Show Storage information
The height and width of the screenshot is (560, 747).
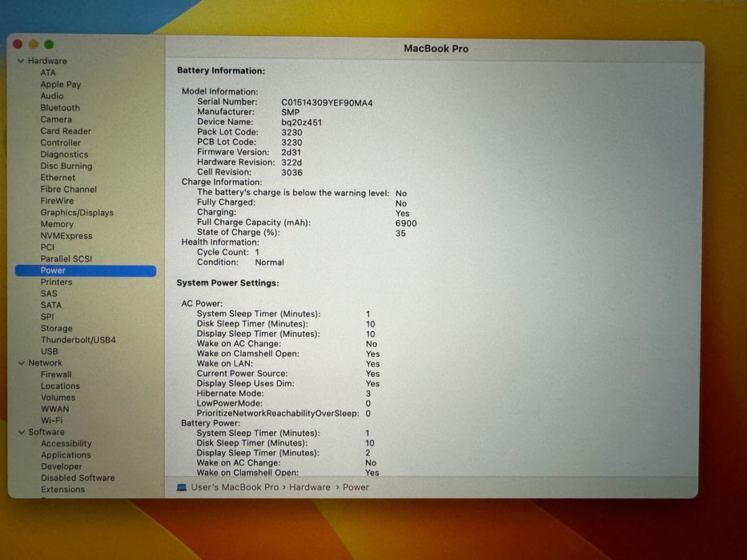[57, 328]
